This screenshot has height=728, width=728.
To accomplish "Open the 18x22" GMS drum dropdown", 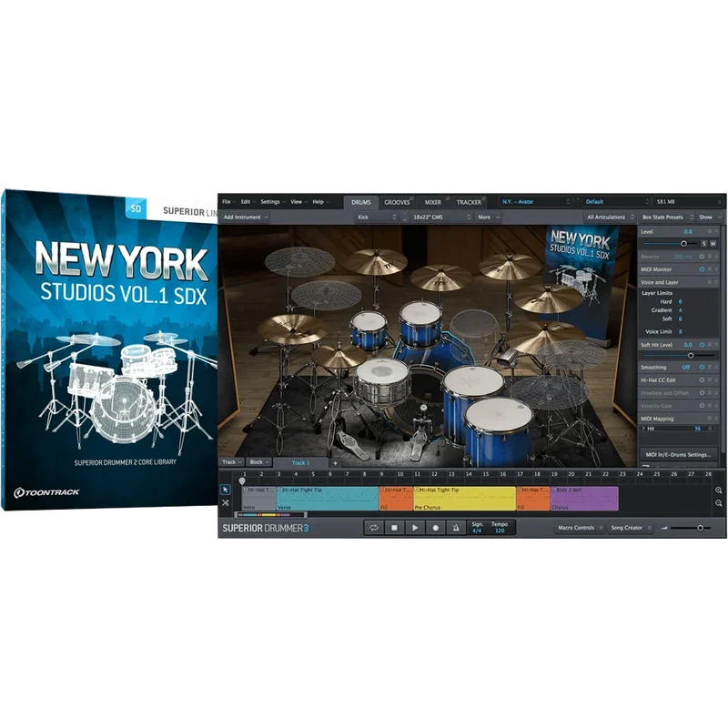I will [441, 217].
